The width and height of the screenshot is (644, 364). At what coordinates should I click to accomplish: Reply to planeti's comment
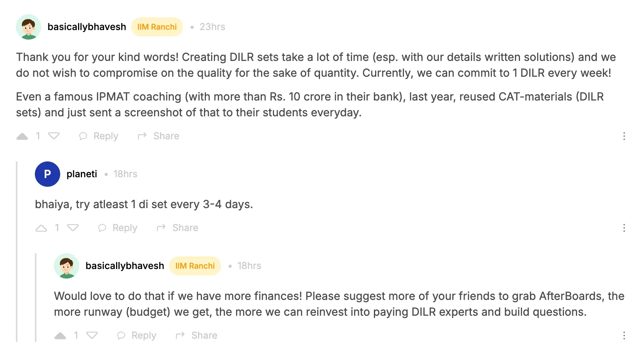pyautogui.click(x=118, y=228)
